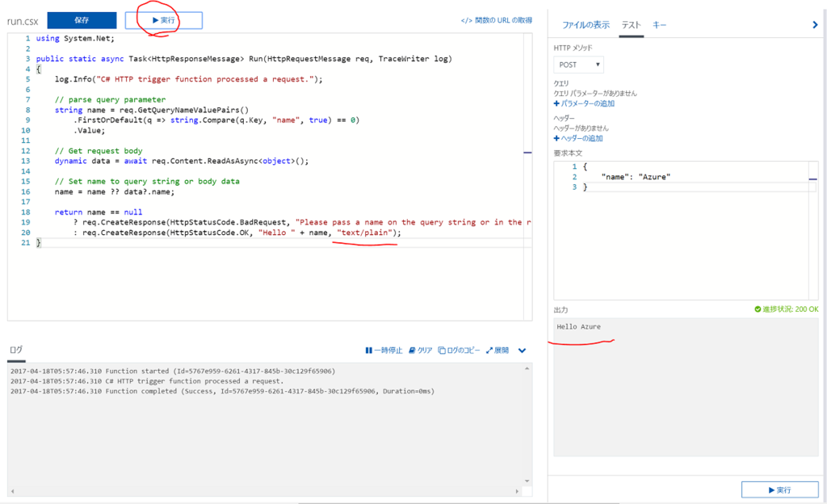Click the run.csx file name label
The height and width of the screenshot is (504, 827).
[23, 22]
